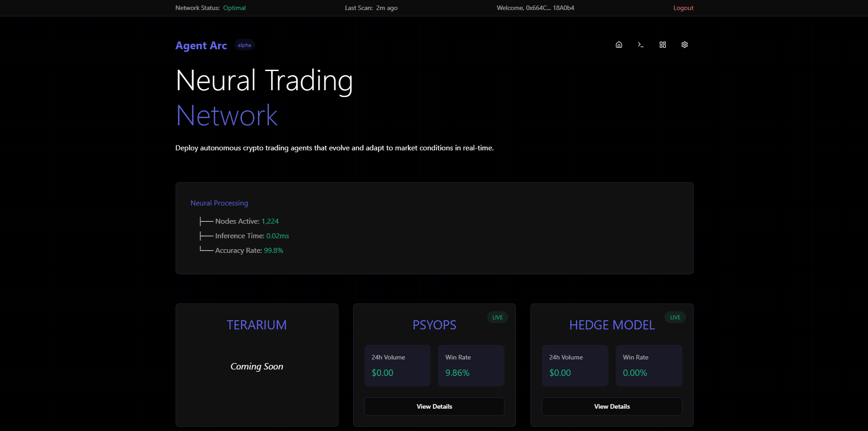Click the HEDGE MODEL 24h Volume tile
Image resolution: width=868 pixels, height=431 pixels.
574,365
